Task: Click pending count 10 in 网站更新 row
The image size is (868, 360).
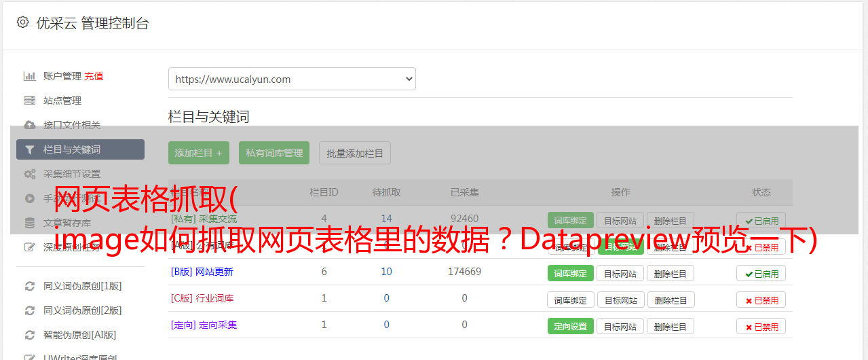Action: 386,272
